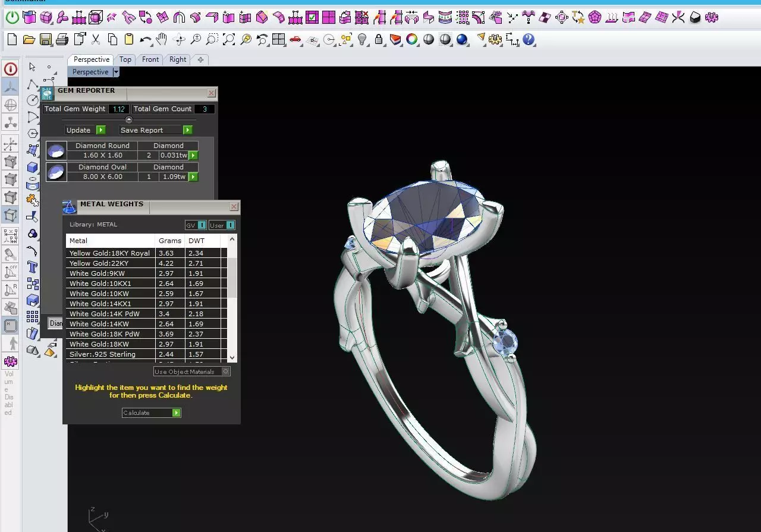
Task: Save the model with floppy disk icon
Action: pos(45,40)
